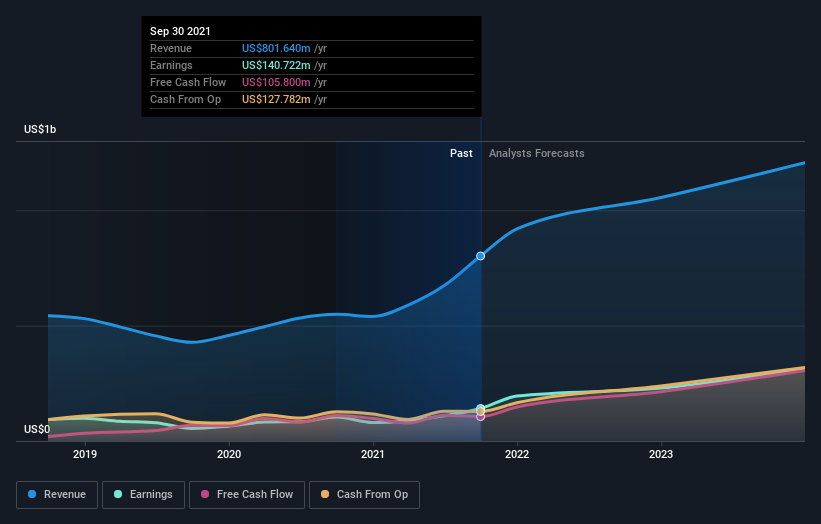Click the 2022 x-axis label

click(x=517, y=454)
